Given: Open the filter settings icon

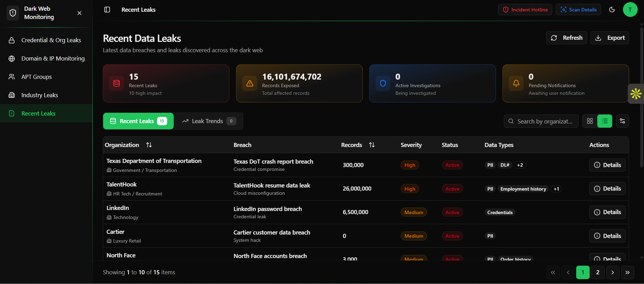Looking at the screenshot, I should click(622, 121).
